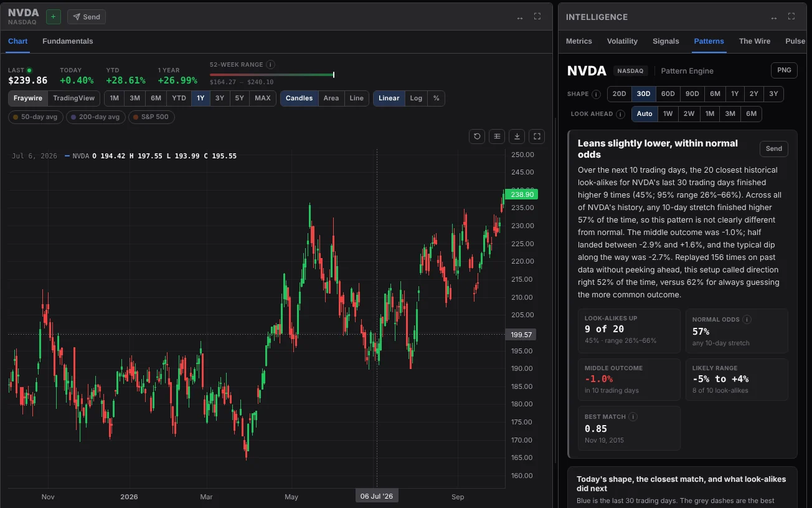Toggle the 50-day avg overlay
The width and height of the screenshot is (812, 508).
tap(35, 117)
